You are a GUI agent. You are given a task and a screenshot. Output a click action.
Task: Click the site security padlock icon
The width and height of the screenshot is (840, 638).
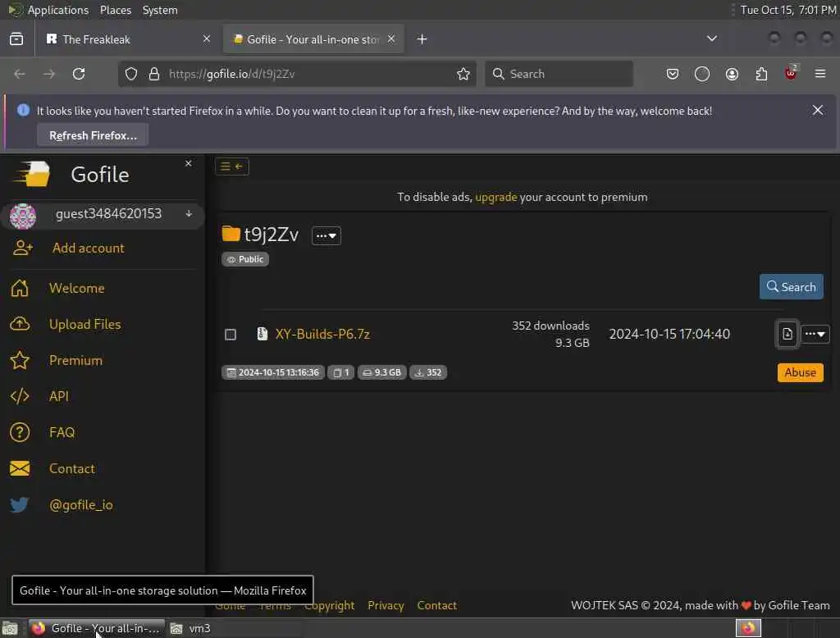(x=154, y=74)
